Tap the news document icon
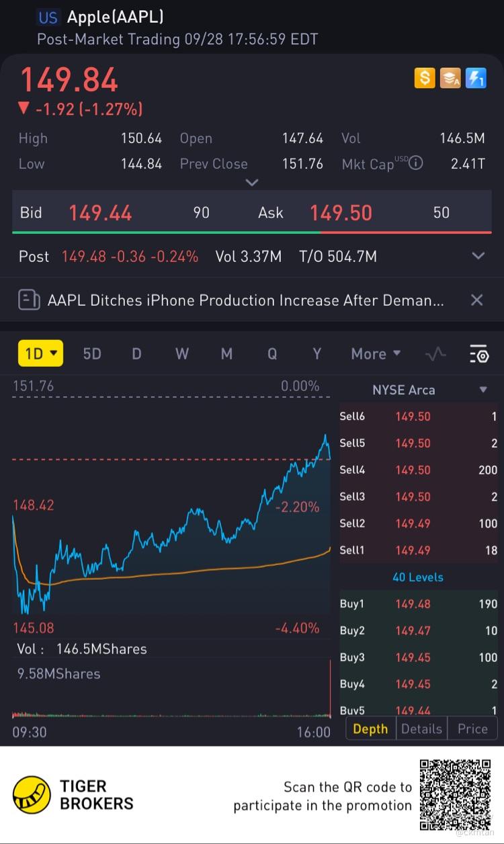504x844 pixels. tap(29, 300)
